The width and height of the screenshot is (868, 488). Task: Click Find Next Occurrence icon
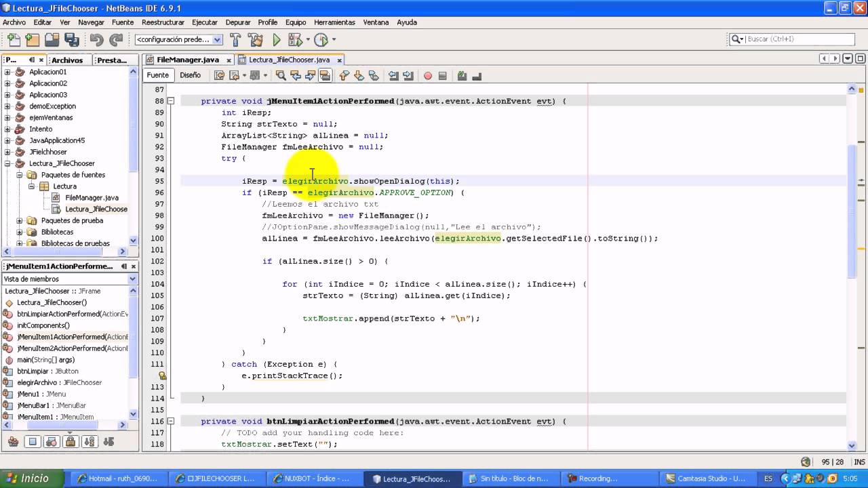click(310, 75)
